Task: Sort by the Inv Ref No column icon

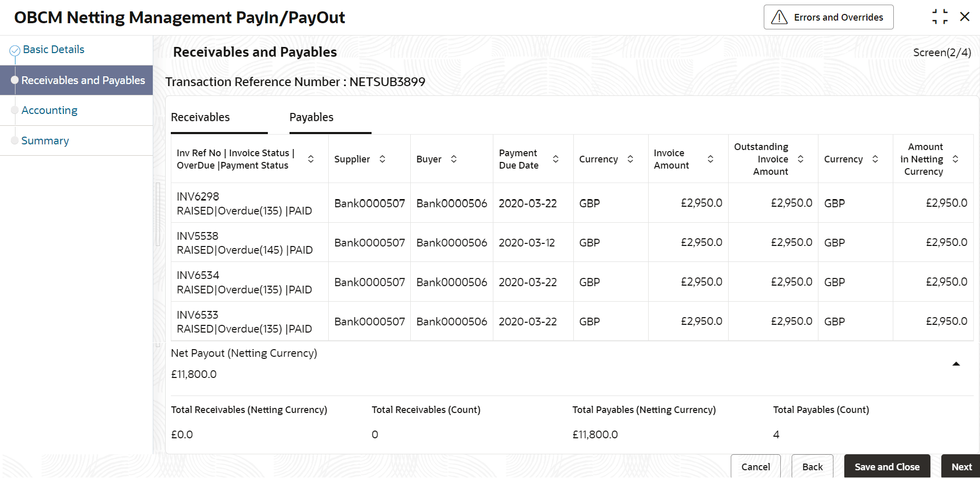Action: click(311, 159)
